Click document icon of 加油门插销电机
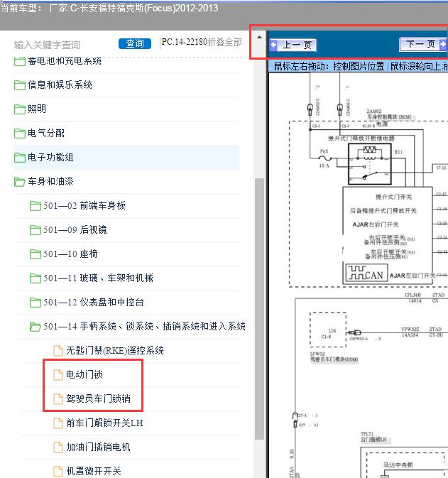 coord(58,447)
